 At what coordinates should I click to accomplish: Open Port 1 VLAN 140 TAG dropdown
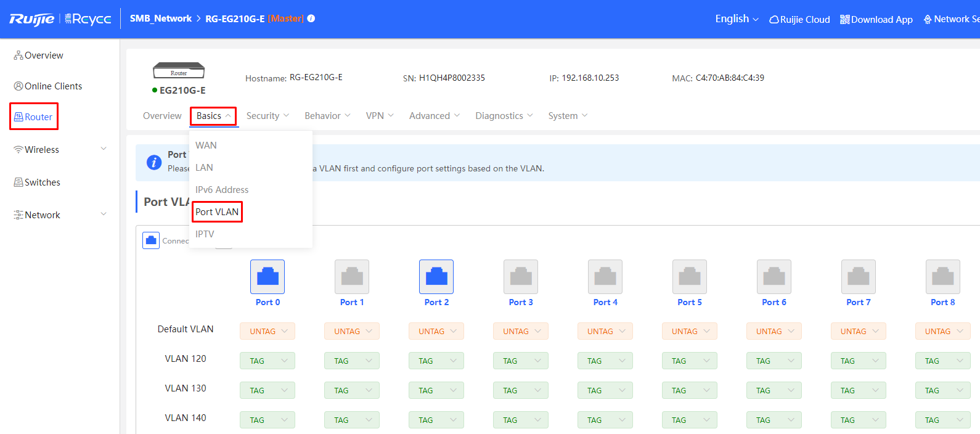click(352, 420)
